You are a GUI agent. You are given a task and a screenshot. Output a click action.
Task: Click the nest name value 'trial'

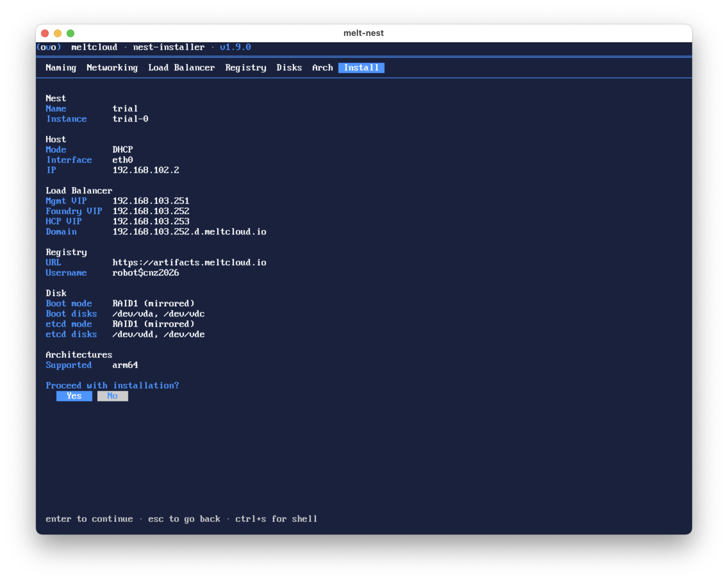(x=125, y=108)
